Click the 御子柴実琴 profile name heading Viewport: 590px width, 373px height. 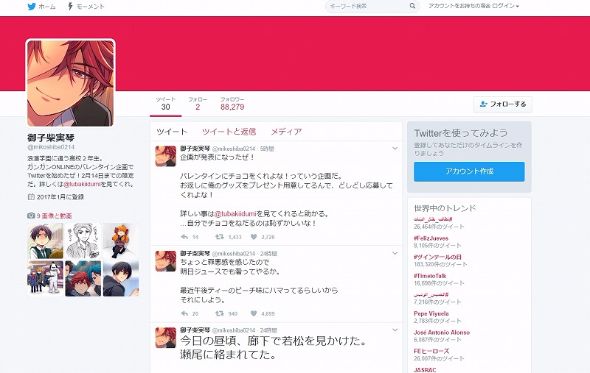[x=51, y=138]
